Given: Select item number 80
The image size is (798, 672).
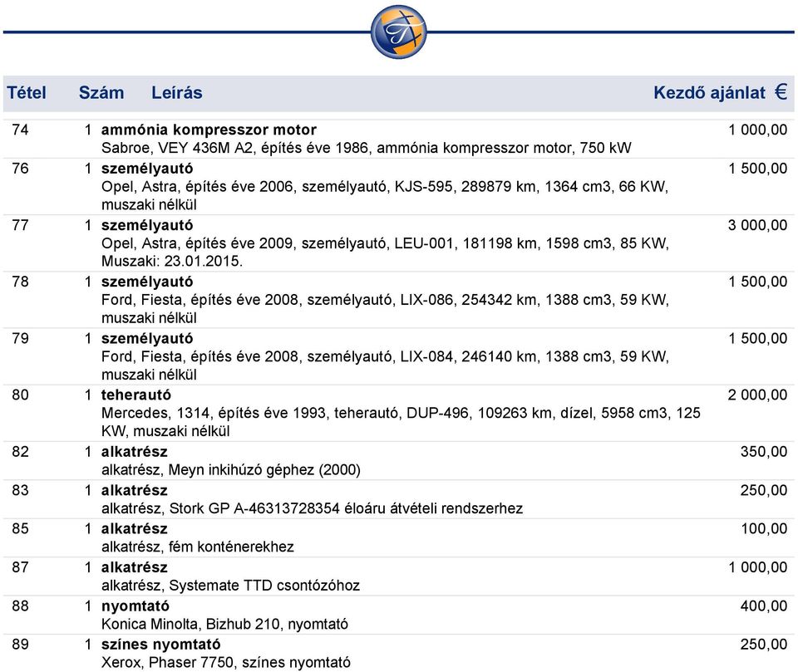Looking at the screenshot, I should [x=20, y=395].
